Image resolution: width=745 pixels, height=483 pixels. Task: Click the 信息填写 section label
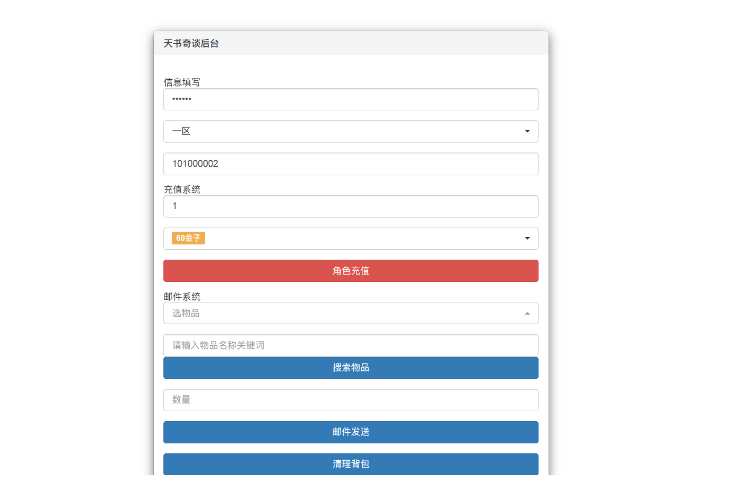click(182, 82)
